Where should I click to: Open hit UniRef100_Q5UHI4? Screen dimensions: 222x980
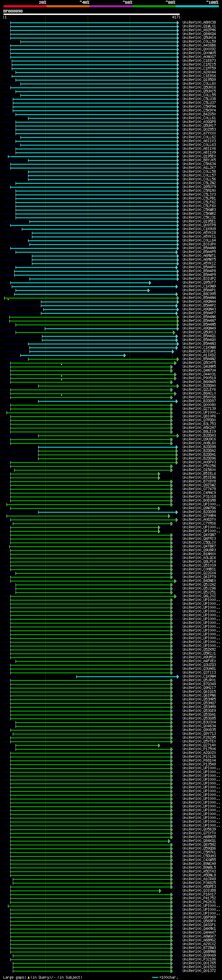point(199,38)
